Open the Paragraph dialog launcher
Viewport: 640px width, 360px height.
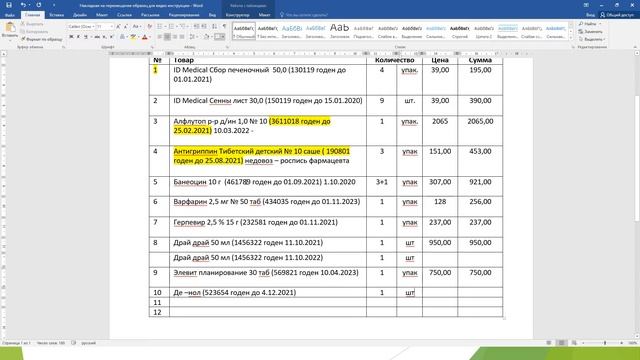coord(227,47)
